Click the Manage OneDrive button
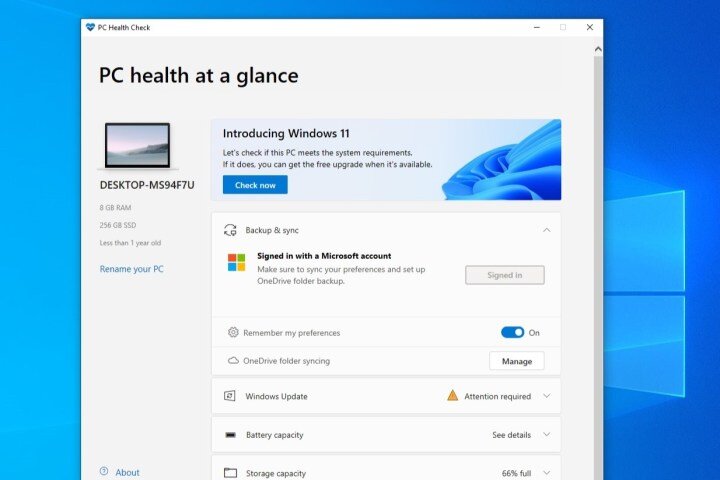Image resolution: width=720 pixels, height=480 pixels. click(517, 361)
